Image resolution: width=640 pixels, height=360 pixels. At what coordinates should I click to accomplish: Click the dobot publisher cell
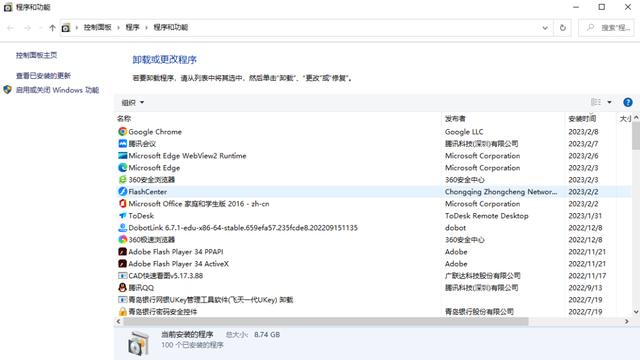tap(455, 228)
